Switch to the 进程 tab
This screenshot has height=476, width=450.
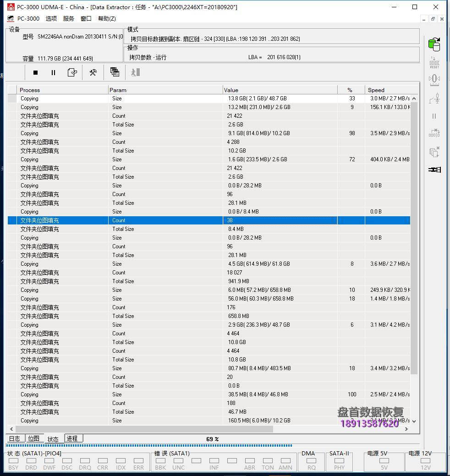(x=72, y=438)
